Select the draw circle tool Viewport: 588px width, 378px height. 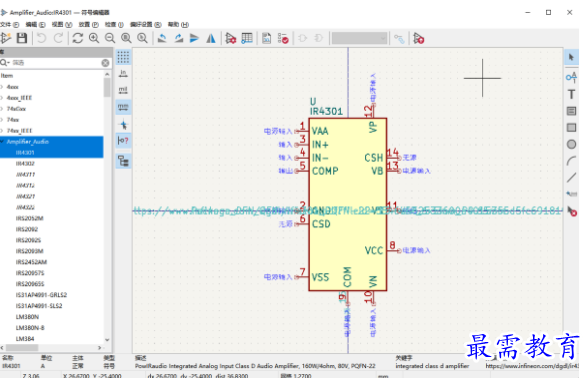[571, 144]
